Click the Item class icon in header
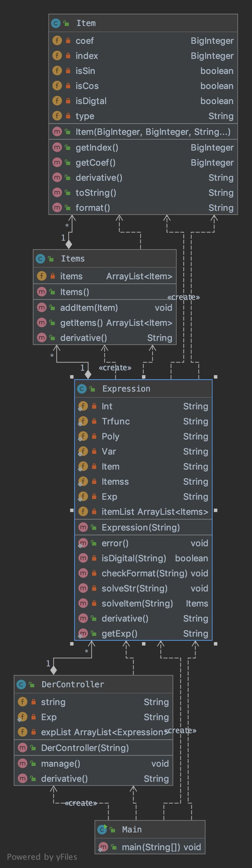The height and width of the screenshot is (868, 252). (55, 23)
